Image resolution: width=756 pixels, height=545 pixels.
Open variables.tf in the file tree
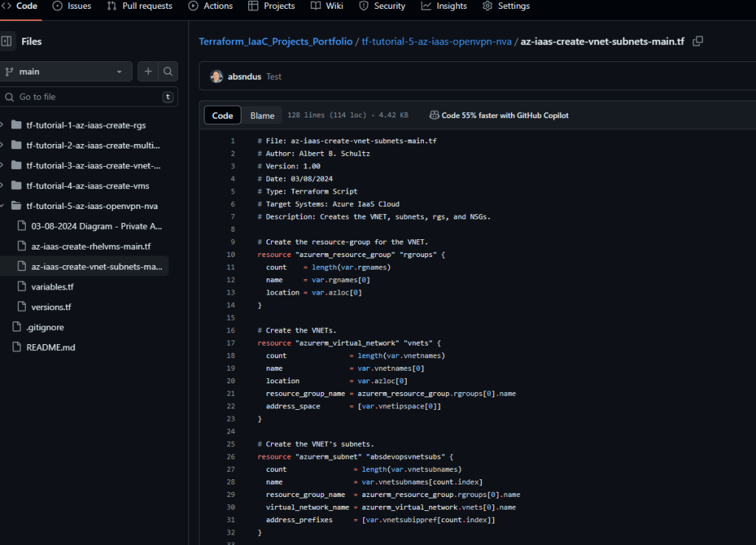[52, 287]
